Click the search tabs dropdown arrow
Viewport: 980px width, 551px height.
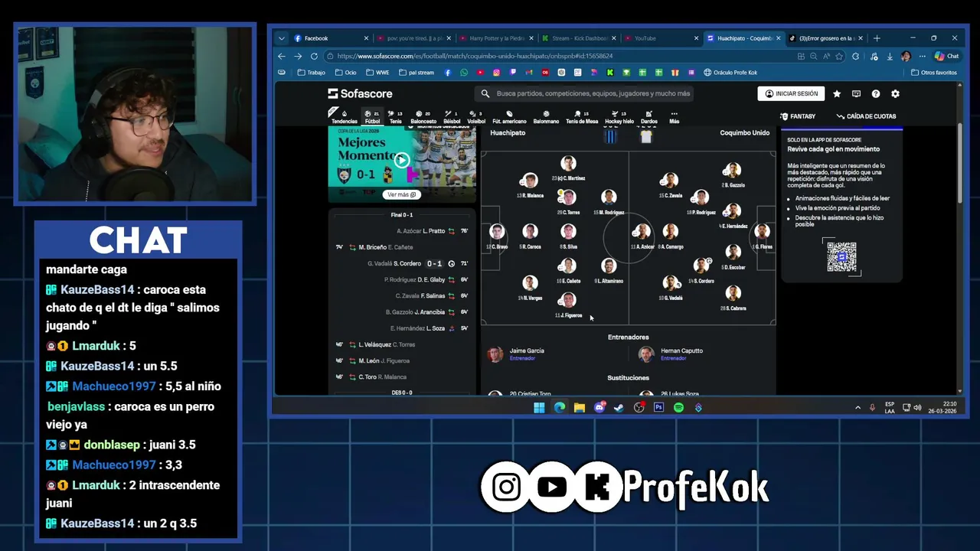click(x=281, y=38)
